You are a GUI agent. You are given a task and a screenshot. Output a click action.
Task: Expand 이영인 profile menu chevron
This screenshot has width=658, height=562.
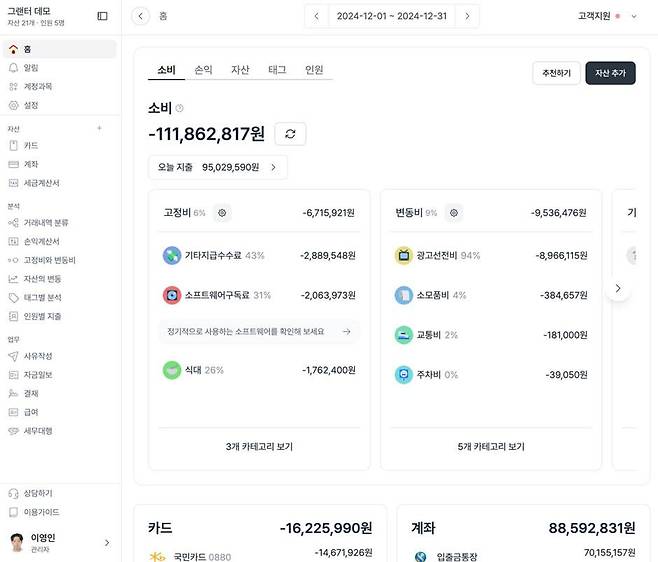(x=107, y=543)
